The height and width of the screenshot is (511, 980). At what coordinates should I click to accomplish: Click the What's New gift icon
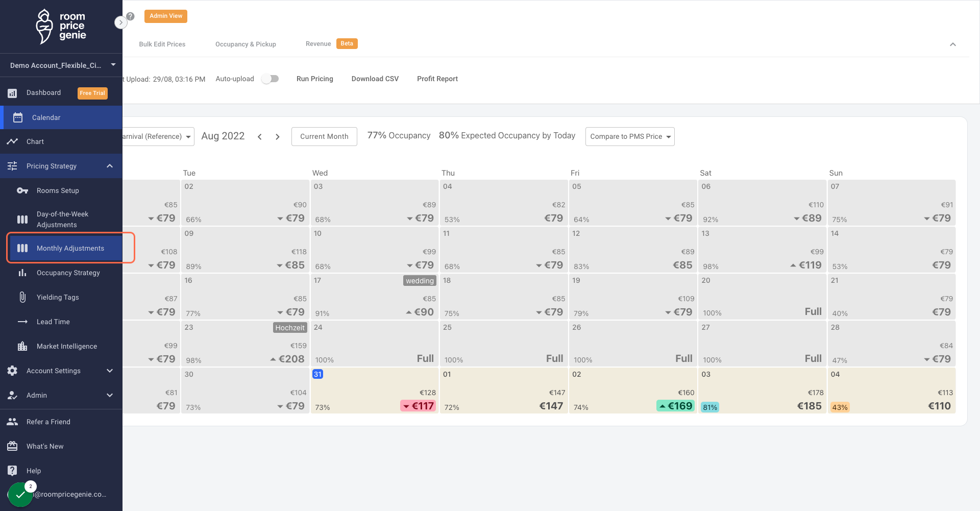coord(12,446)
